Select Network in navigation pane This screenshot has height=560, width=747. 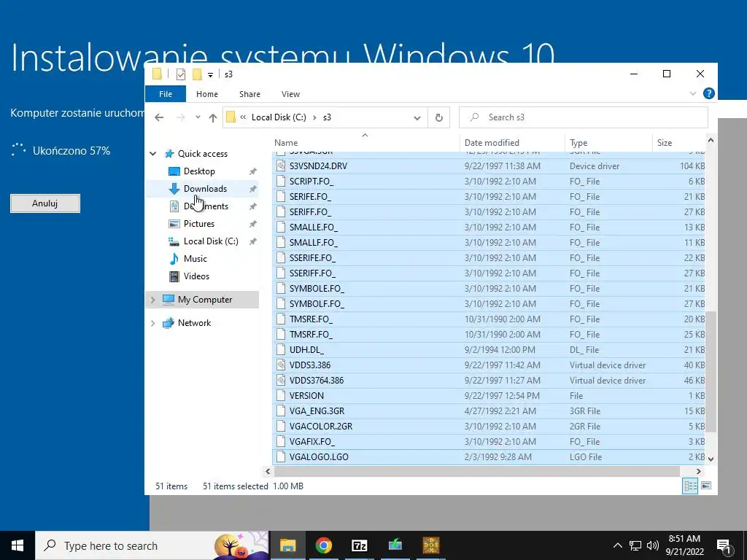[194, 323]
